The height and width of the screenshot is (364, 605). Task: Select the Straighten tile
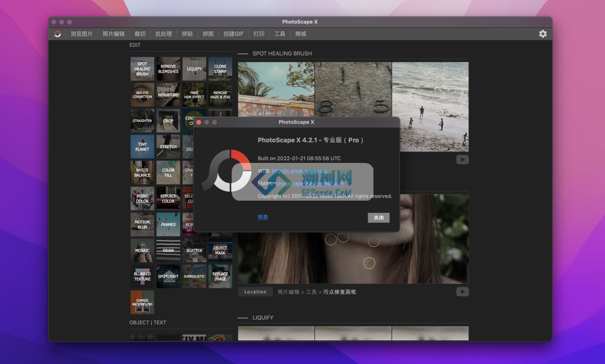pyautogui.click(x=142, y=121)
